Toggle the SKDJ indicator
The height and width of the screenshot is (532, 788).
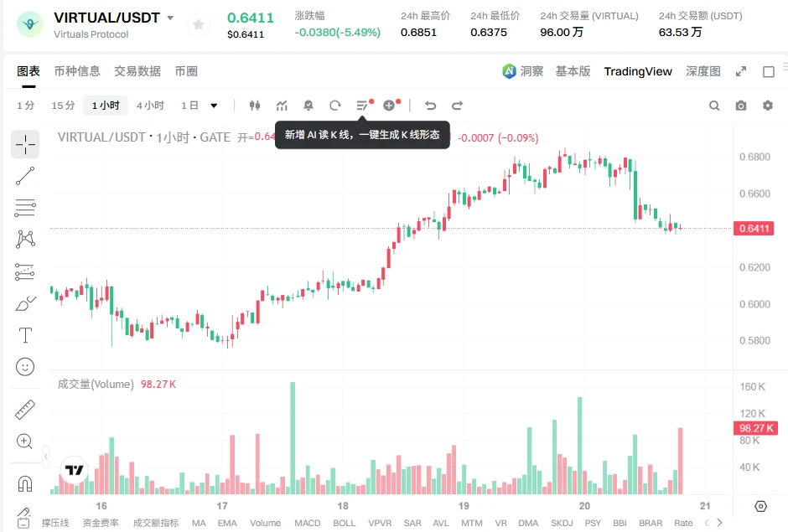[562, 523]
